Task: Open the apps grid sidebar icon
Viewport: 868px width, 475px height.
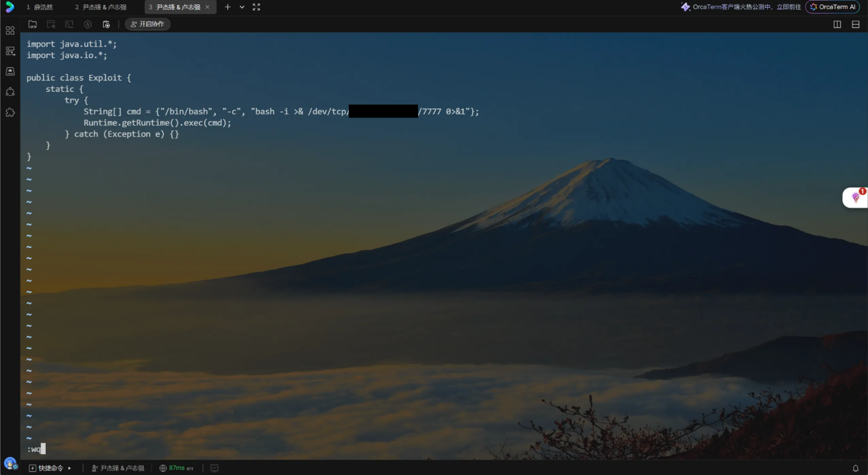Action: [x=10, y=30]
